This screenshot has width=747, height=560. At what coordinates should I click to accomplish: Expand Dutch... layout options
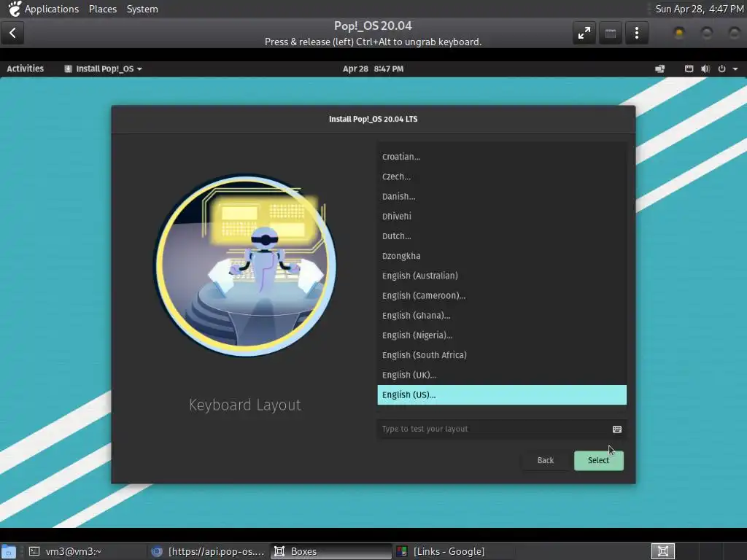click(502, 236)
